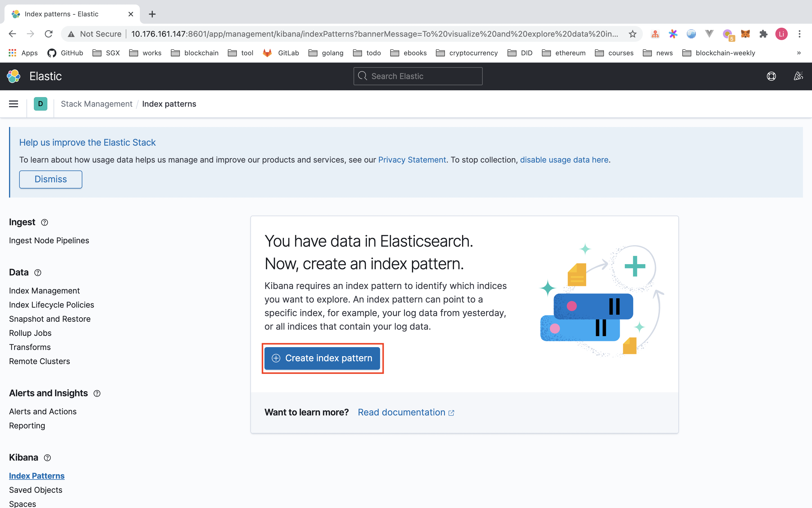
Task: Open Saved Objects
Action: (x=36, y=490)
